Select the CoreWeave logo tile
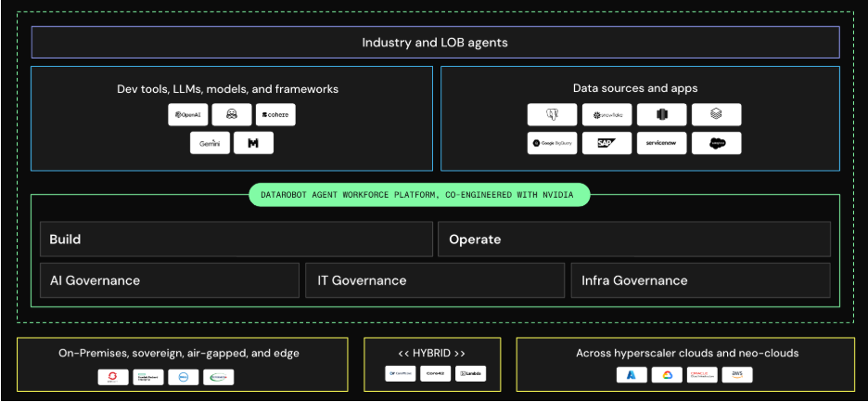Screen dimensions: 868x402 (x=401, y=374)
